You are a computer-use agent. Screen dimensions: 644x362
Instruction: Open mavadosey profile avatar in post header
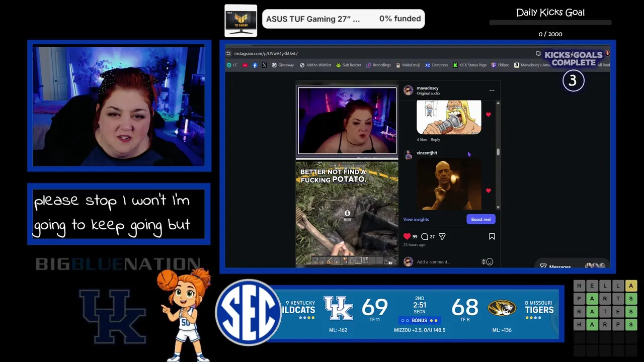point(408,90)
